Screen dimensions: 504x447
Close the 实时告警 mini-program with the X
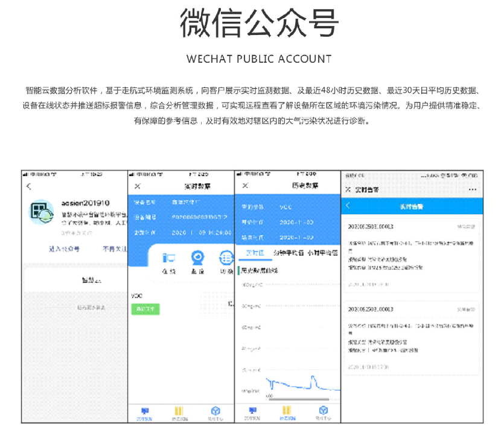pyautogui.click(x=348, y=189)
